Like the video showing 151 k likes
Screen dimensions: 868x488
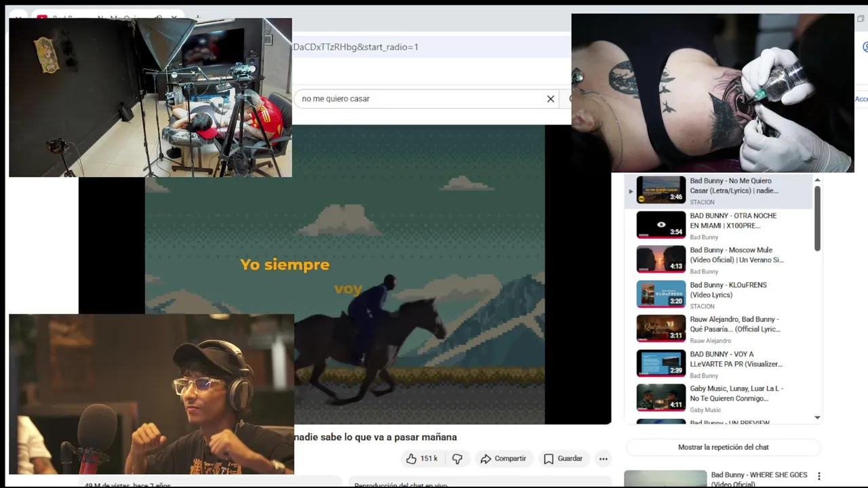[422, 459]
